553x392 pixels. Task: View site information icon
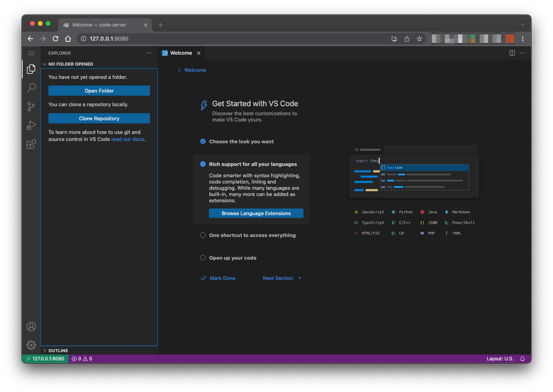(x=83, y=39)
